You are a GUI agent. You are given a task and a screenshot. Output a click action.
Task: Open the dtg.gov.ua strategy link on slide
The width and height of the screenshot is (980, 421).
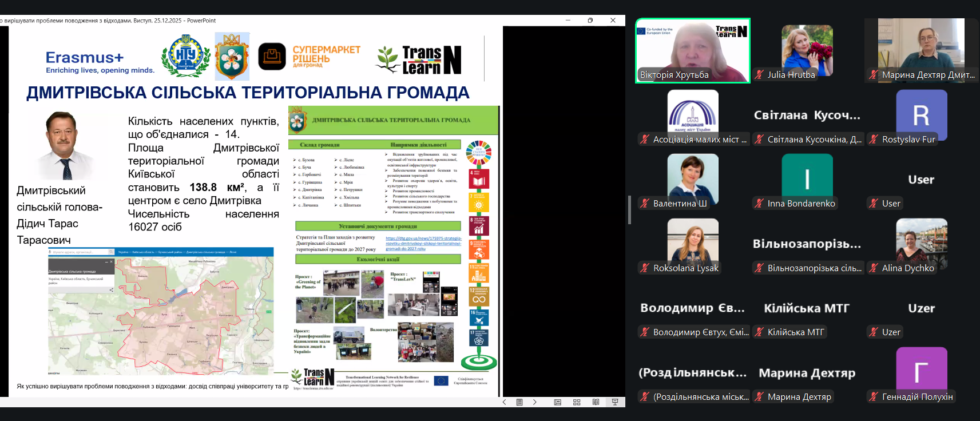pyautogui.click(x=423, y=244)
